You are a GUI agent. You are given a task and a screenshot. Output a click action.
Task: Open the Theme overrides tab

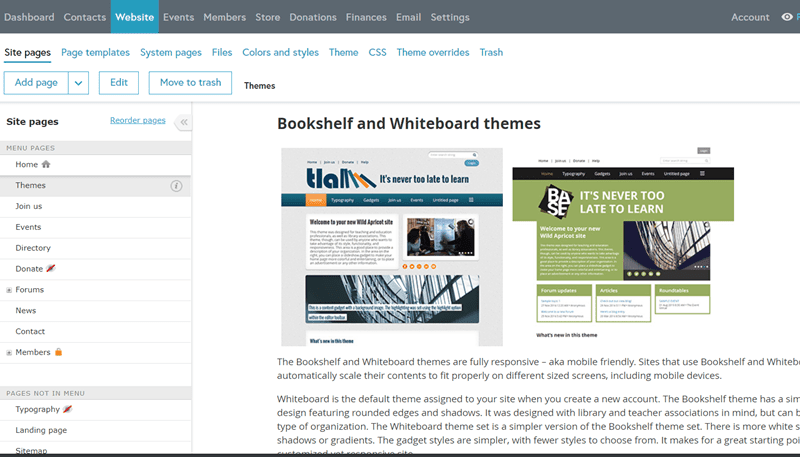[x=433, y=53]
